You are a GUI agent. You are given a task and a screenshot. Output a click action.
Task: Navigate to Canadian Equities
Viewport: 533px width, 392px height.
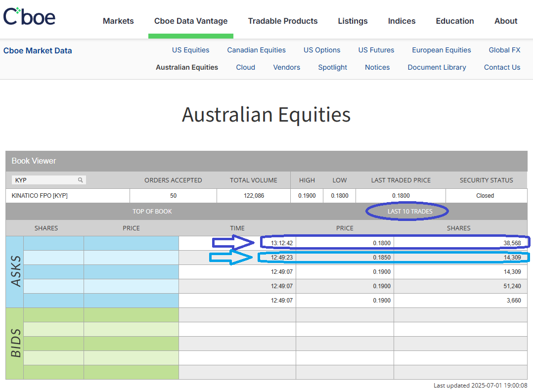click(x=256, y=50)
